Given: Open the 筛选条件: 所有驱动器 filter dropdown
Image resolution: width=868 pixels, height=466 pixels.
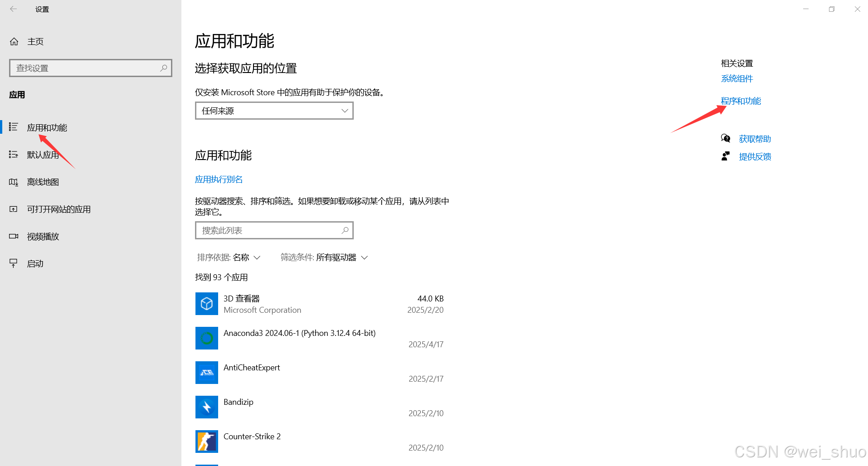Looking at the screenshot, I should pyautogui.click(x=324, y=257).
